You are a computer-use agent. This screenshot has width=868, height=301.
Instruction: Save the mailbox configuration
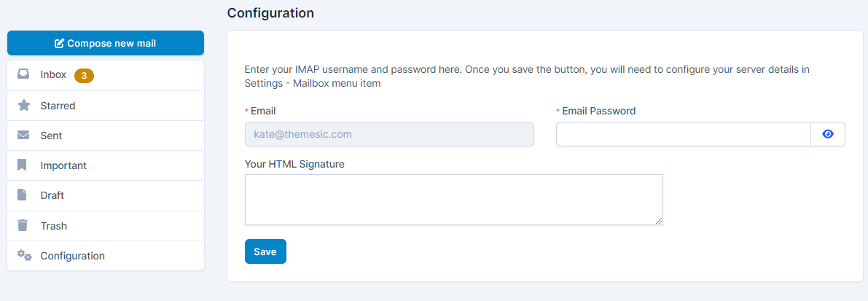point(265,251)
